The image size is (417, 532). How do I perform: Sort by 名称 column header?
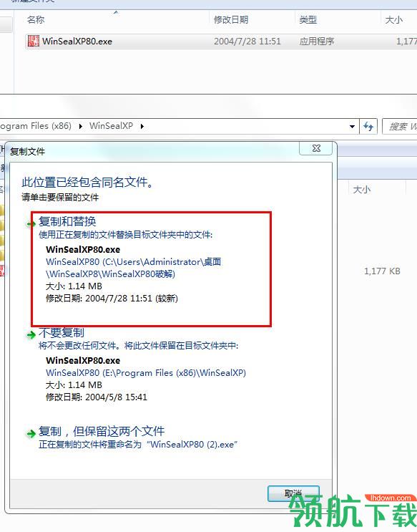pos(36,19)
